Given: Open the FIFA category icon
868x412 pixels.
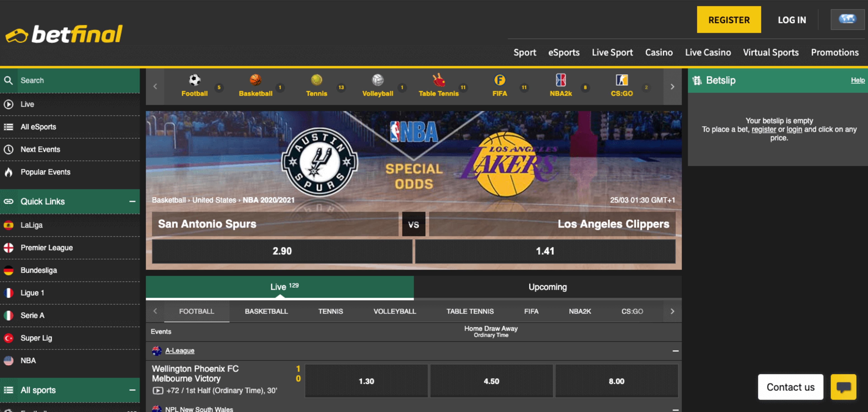Looking at the screenshot, I should click(x=499, y=80).
